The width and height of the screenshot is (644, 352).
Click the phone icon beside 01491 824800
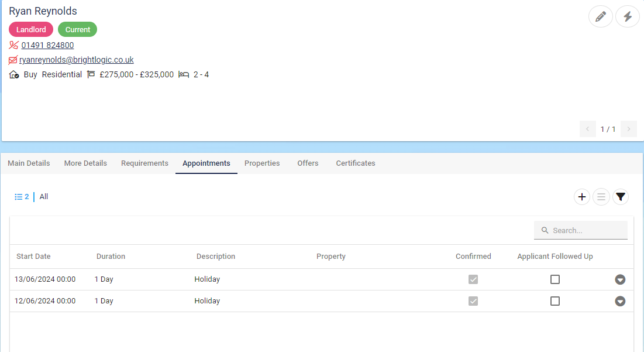pos(13,45)
